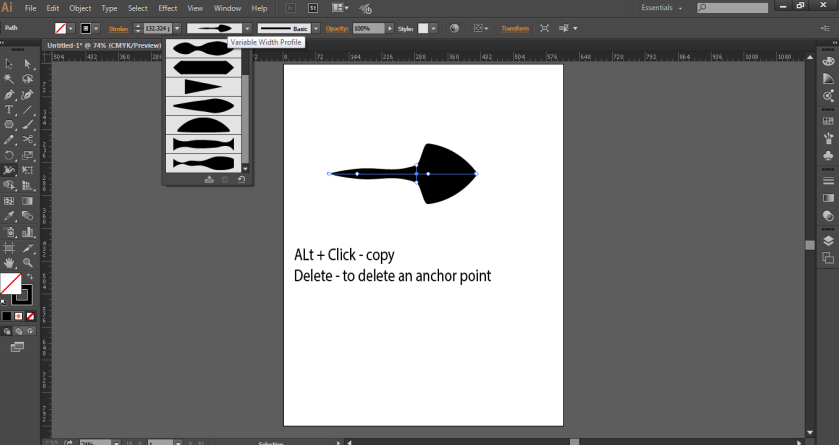Change the screen mode button
839x445 pixels.
[17, 347]
